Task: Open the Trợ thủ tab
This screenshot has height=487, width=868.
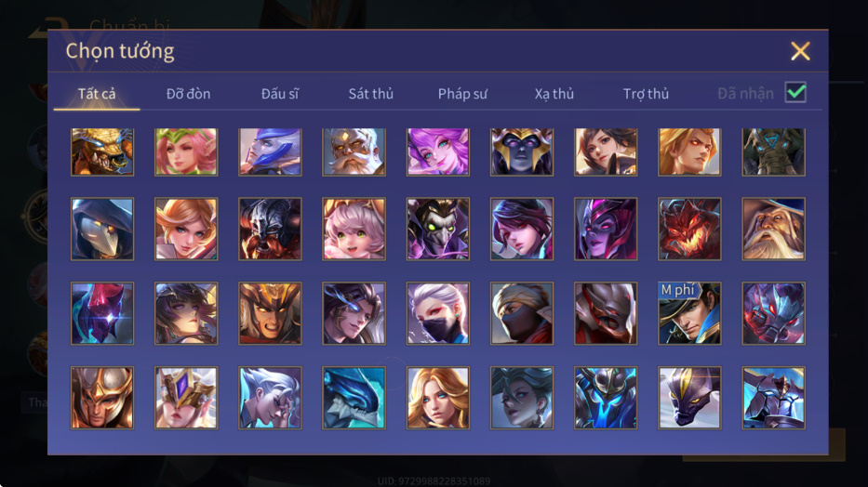Action: pos(646,94)
